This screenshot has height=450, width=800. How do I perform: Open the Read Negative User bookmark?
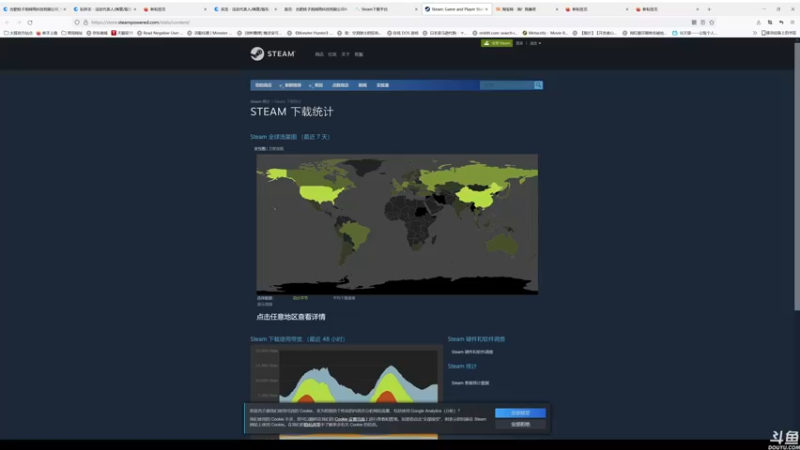[x=159, y=33]
